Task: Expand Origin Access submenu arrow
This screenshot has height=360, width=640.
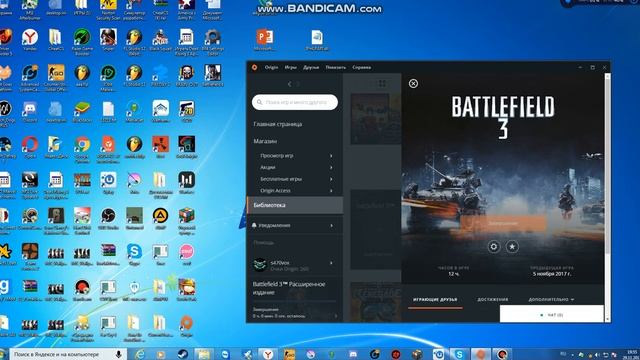Action: [x=331, y=191]
